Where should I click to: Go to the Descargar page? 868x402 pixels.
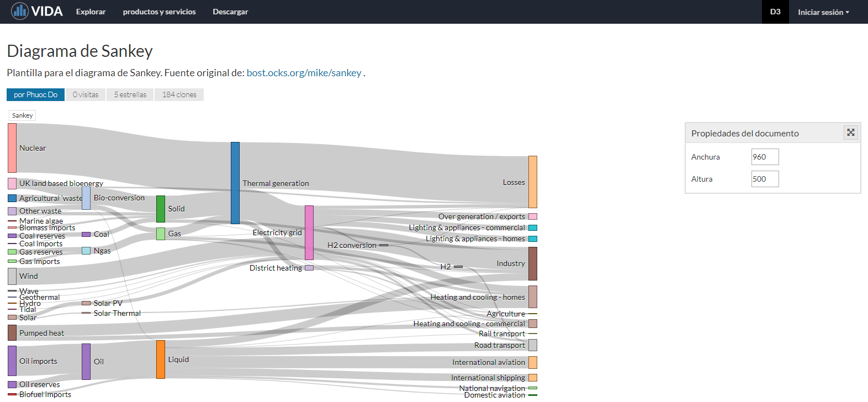pyautogui.click(x=230, y=12)
